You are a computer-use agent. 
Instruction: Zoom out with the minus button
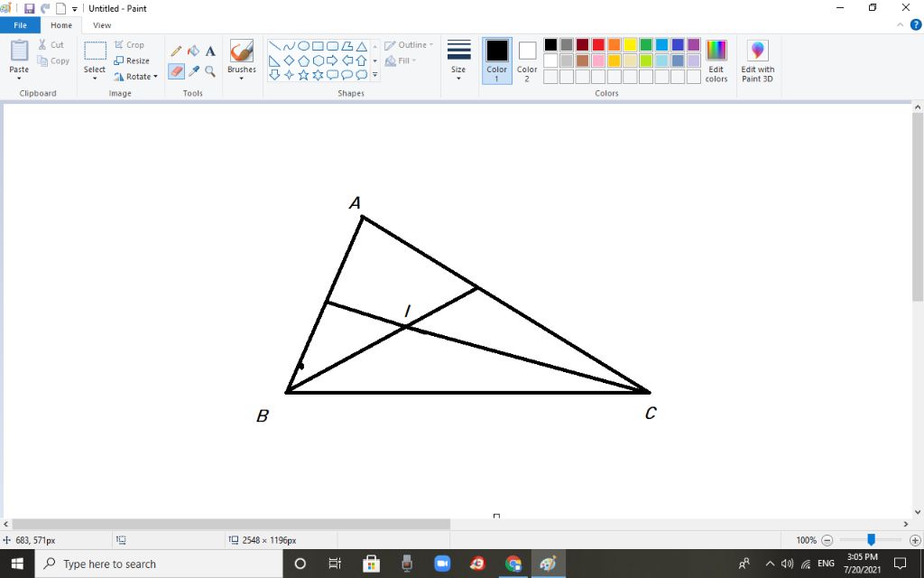coord(827,540)
